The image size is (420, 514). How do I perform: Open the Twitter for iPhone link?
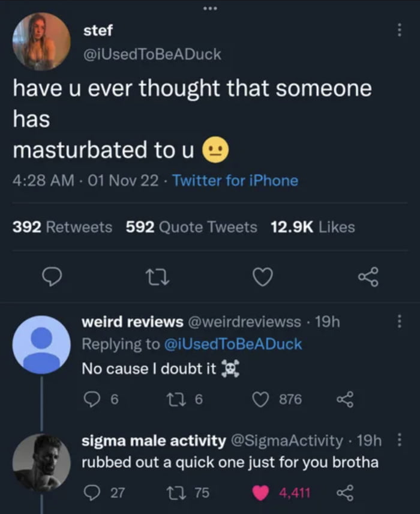[235, 180]
